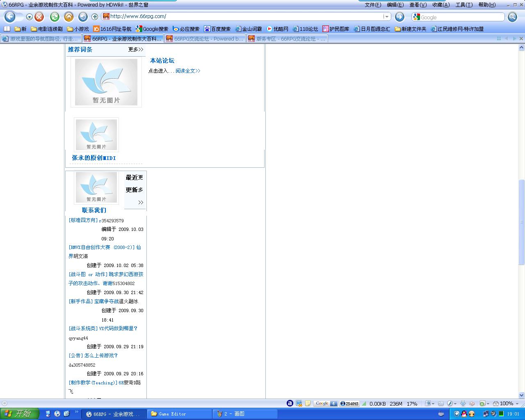525x420 pixels.
Task: Open the 百度搜索 bookmark
Action: pyautogui.click(x=217, y=29)
